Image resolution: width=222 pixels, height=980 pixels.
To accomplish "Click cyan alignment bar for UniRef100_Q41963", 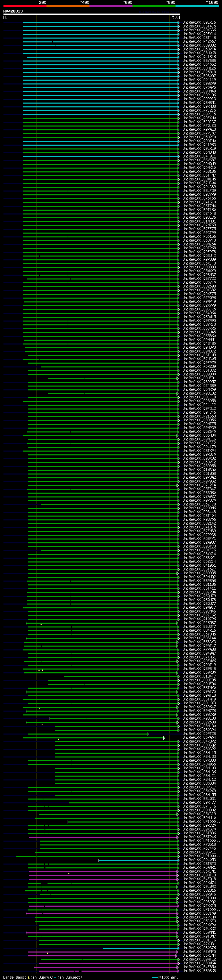I will coord(101,145).
